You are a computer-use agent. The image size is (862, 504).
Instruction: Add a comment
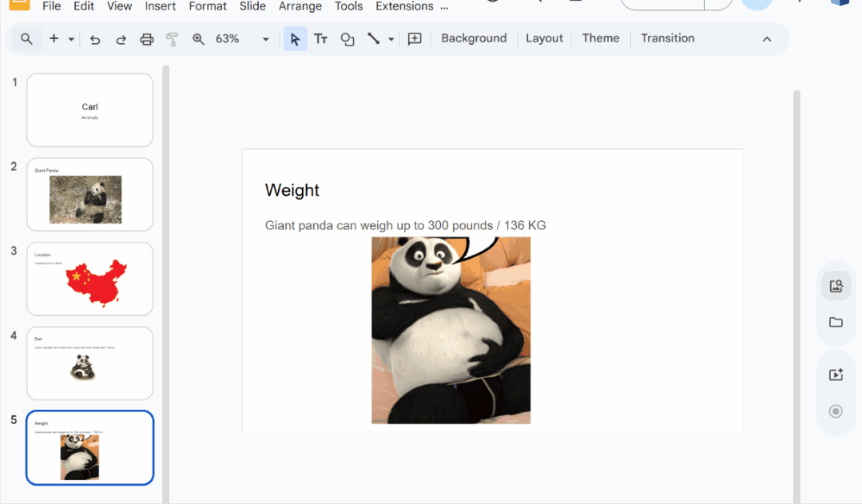coord(415,38)
